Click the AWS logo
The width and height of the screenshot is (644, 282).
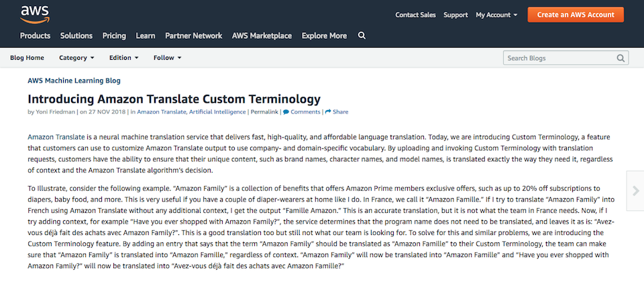click(35, 15)
